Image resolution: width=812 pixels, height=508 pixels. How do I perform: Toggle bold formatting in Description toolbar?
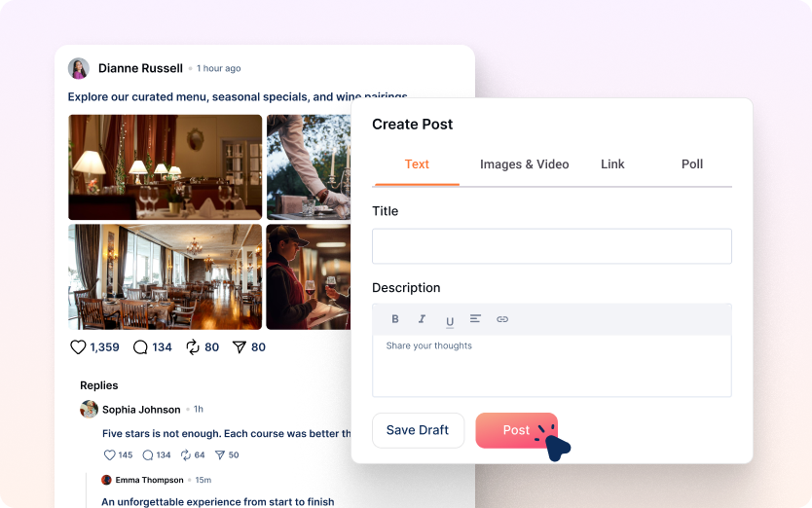[x=395, y=319]
